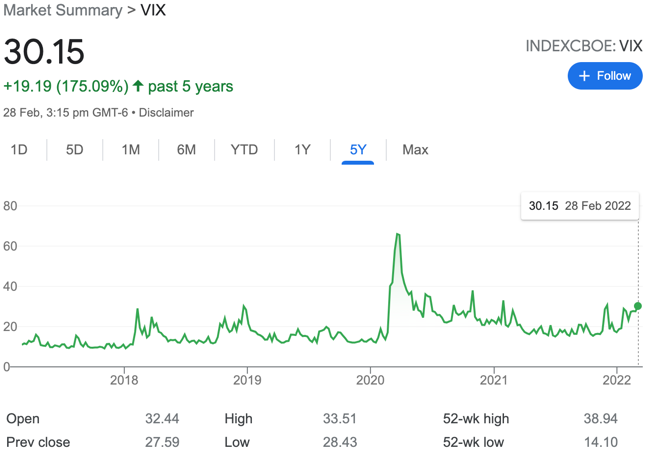Show the 1Y chart range

(302, 149)
